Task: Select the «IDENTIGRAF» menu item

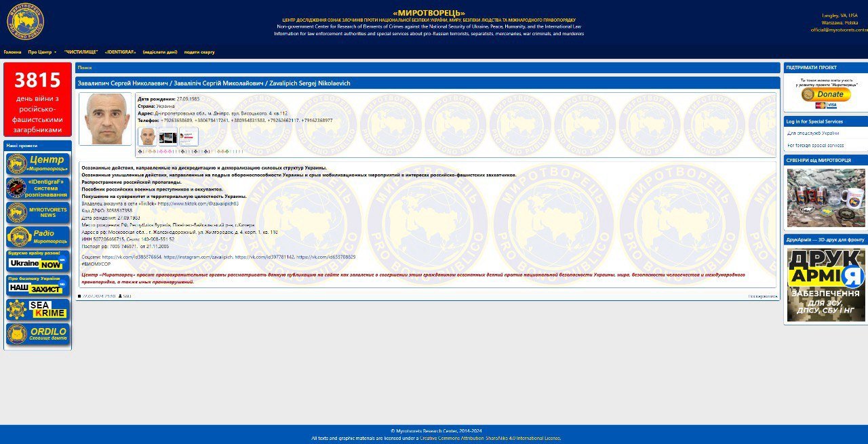Action: pyautogui.click(x=121, y=52)
